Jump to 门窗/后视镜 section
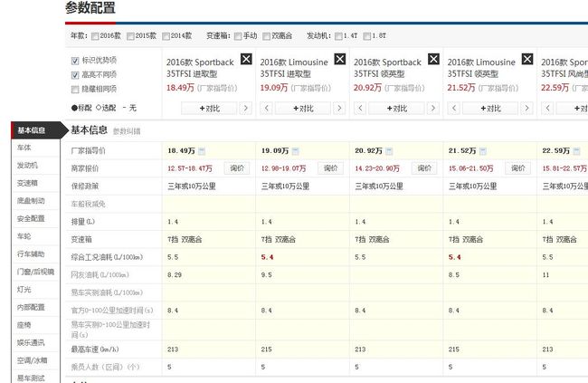 tap(35, 272)
